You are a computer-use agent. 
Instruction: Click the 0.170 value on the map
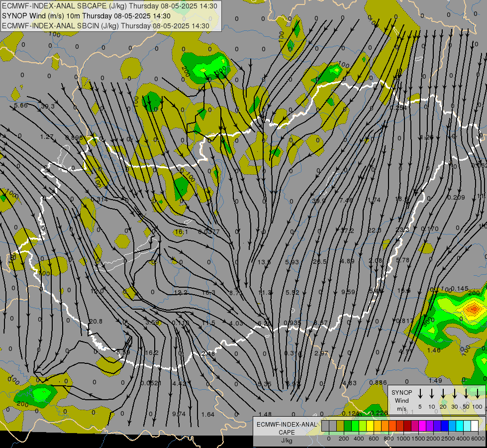pyautogui.click(x=430, y=229)
